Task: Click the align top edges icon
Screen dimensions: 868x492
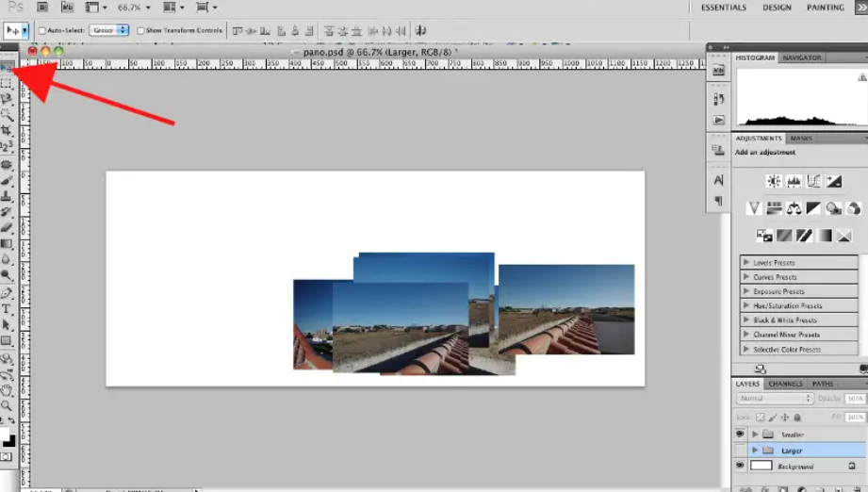Action: (237, 31)
